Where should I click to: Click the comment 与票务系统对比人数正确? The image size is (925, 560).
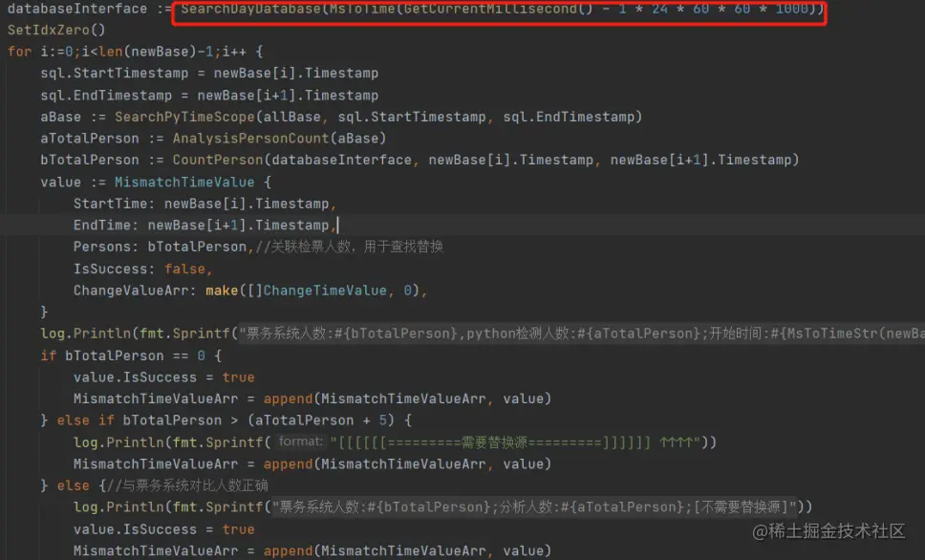(x=187, y=485)
